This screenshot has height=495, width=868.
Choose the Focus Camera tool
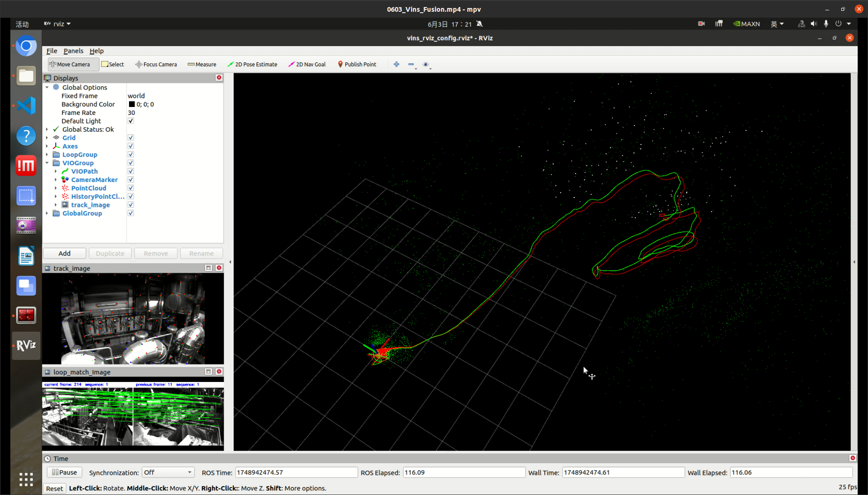156,64
